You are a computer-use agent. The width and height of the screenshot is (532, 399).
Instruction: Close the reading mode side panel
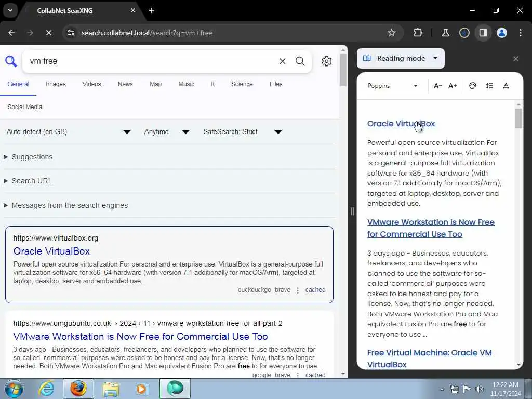coord(516,59)
